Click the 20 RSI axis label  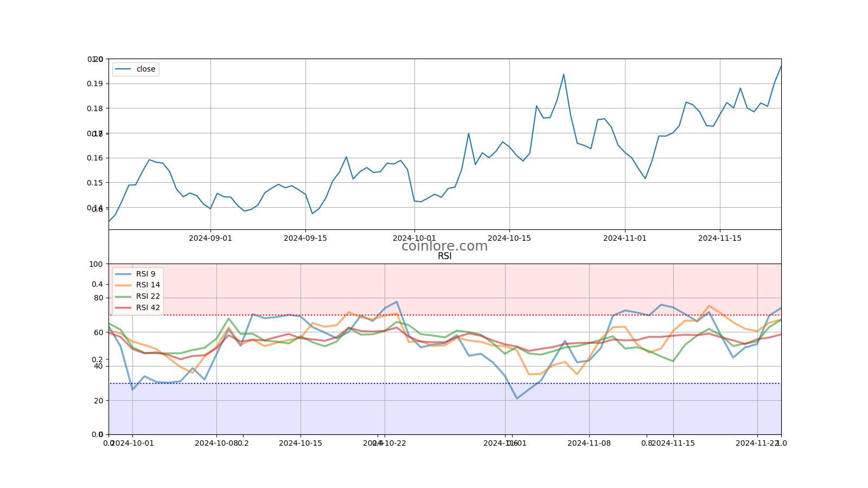[x=98, y=401]
